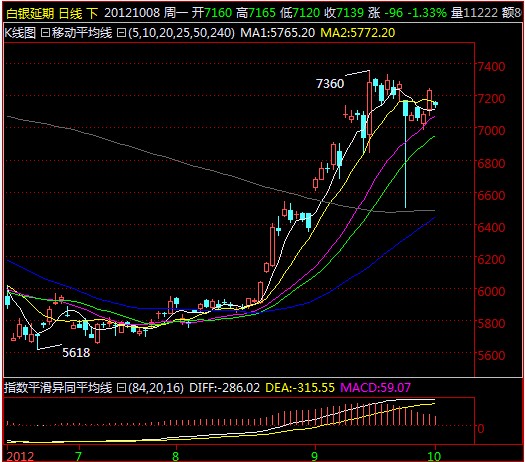
Task: Open 移动平均线 indicator name
Action: [x=81, y=33]
